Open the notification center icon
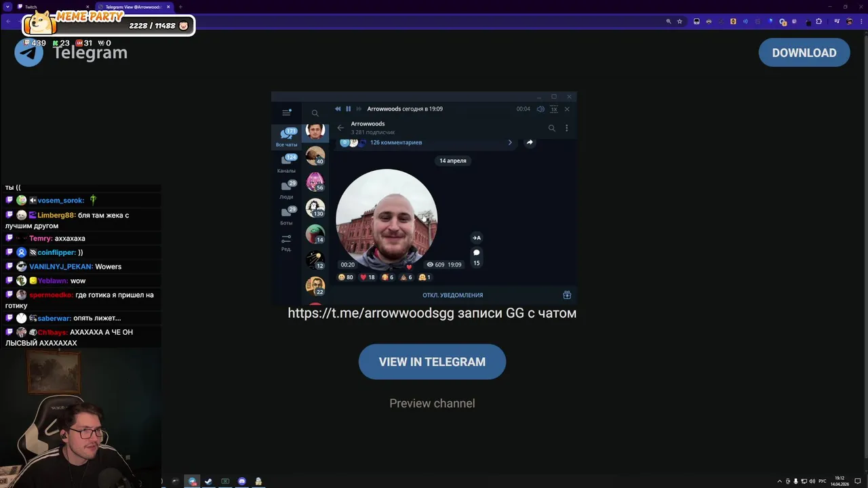This screenshot has width=868, height=488. (x=859, y=481)
